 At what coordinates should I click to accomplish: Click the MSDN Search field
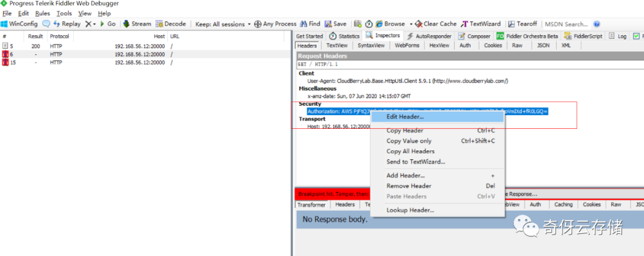pyautogui.click(x=567, y=24)
